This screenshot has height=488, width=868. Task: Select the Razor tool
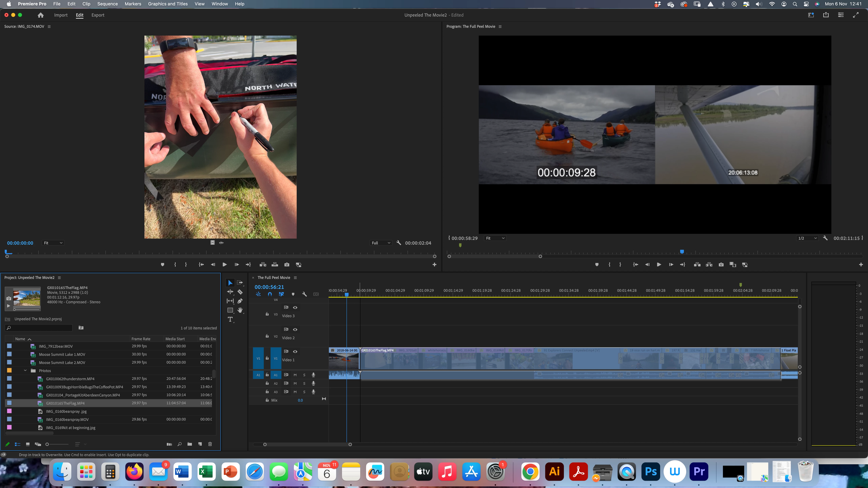[x=240, y=292]
